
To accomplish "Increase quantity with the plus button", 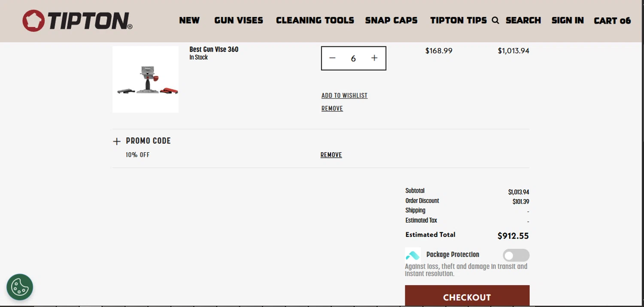I will point(374,58).
